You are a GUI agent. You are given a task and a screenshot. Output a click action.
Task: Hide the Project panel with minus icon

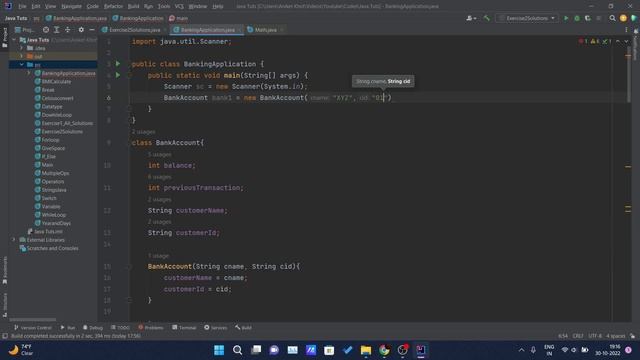92,30
